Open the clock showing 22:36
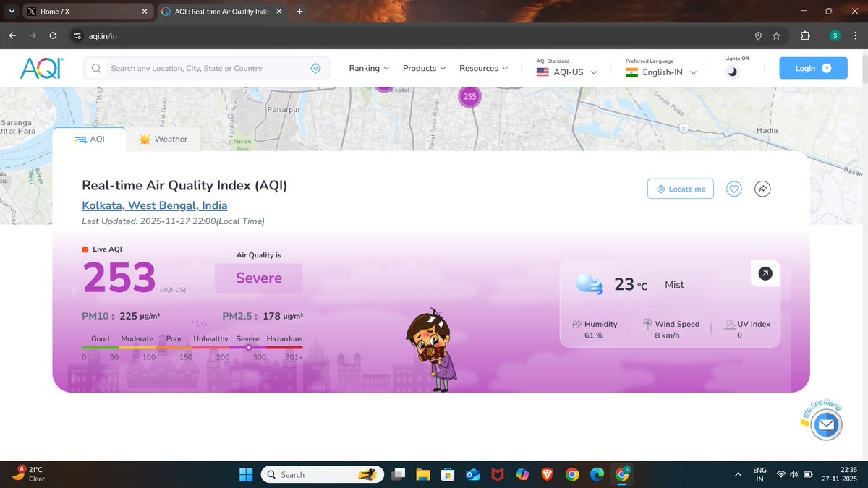 (840, 474)
